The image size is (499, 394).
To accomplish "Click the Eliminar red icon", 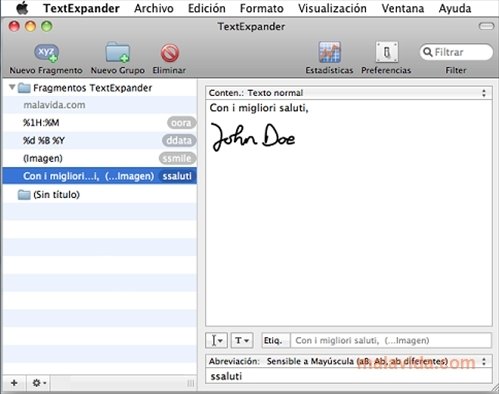I will click(170, 53).
